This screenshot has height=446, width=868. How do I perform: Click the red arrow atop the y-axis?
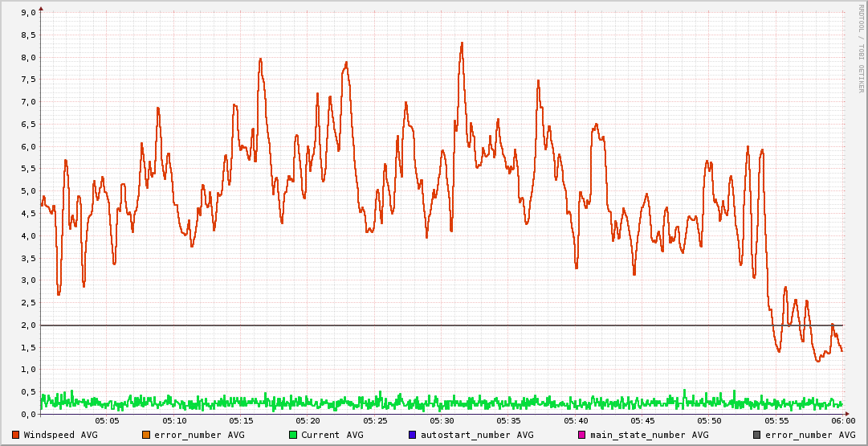pos(41,8)
